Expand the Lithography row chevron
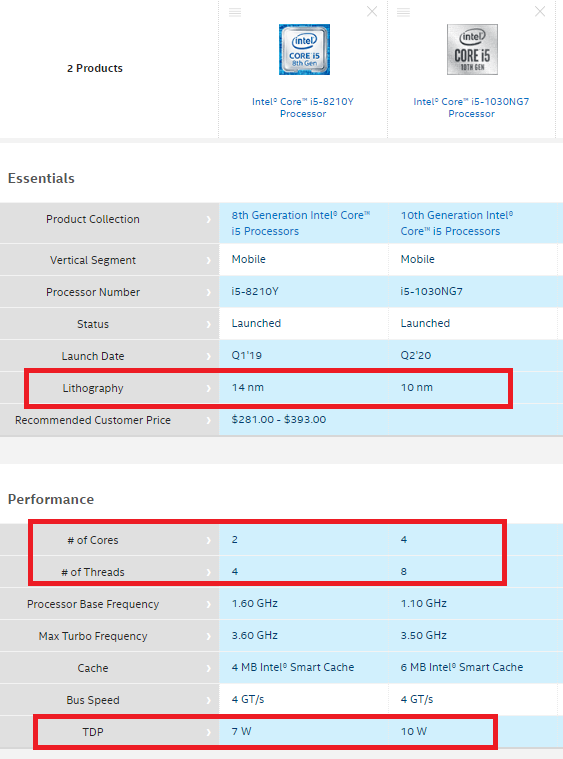 tap(209, 388)
